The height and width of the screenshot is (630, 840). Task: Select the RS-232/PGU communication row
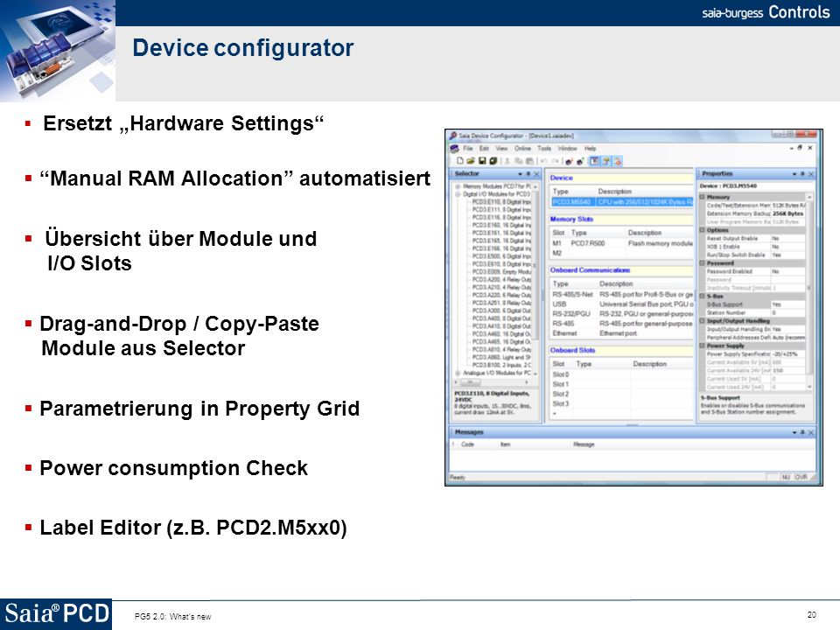coord(621,313)
